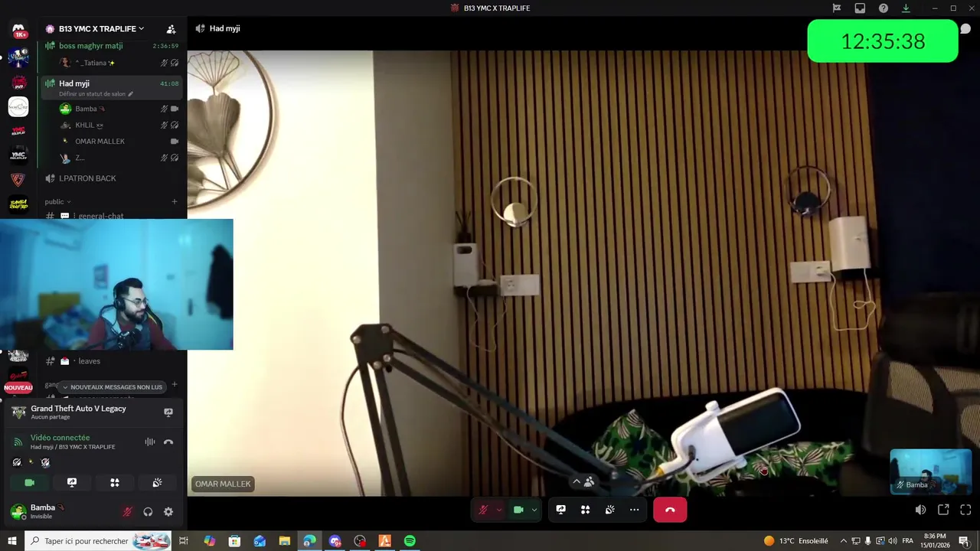
Task: Toggle camera in call controls
Action: (x=518, y=510)
